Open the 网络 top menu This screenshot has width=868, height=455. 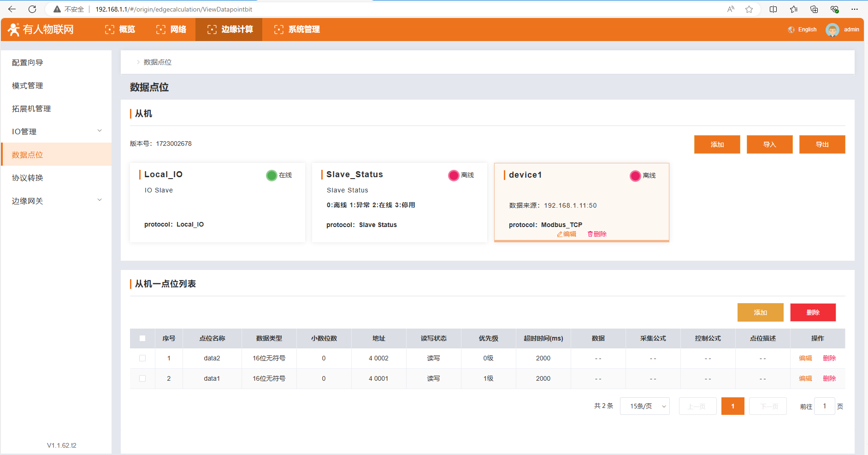(171, 30)
